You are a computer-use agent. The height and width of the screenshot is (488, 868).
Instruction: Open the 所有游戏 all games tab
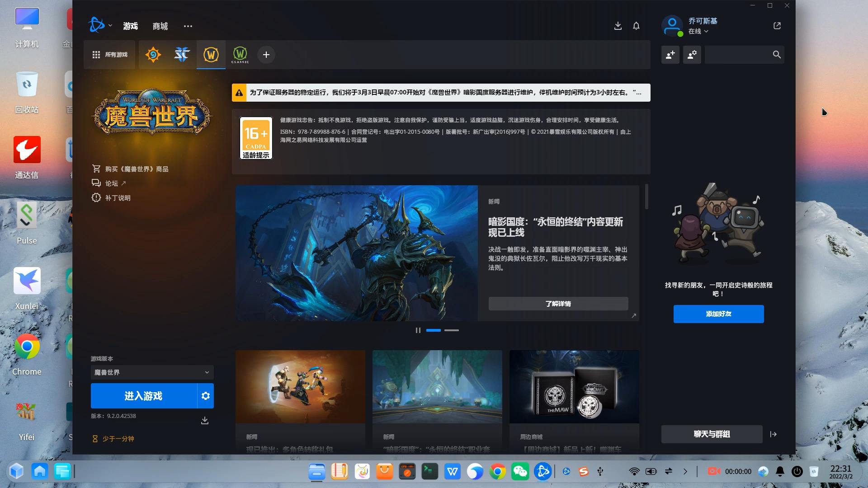pyautogui.click(x=110, y=55)
